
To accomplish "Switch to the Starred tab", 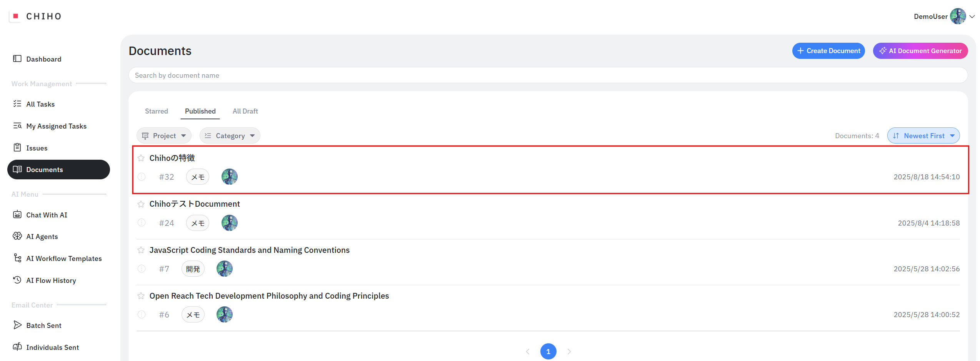I will (157, 111).
